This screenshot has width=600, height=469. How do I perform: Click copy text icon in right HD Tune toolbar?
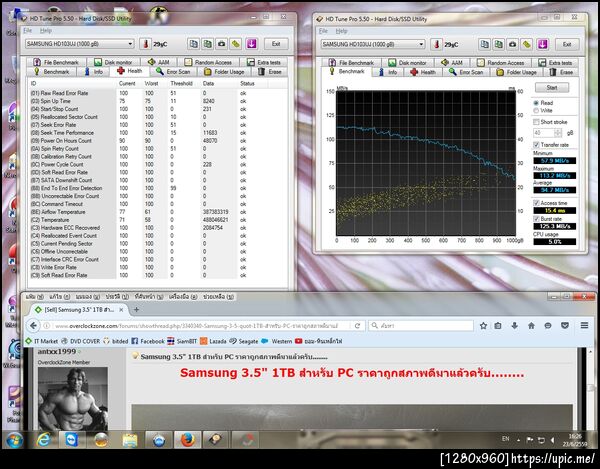[484, 44]
